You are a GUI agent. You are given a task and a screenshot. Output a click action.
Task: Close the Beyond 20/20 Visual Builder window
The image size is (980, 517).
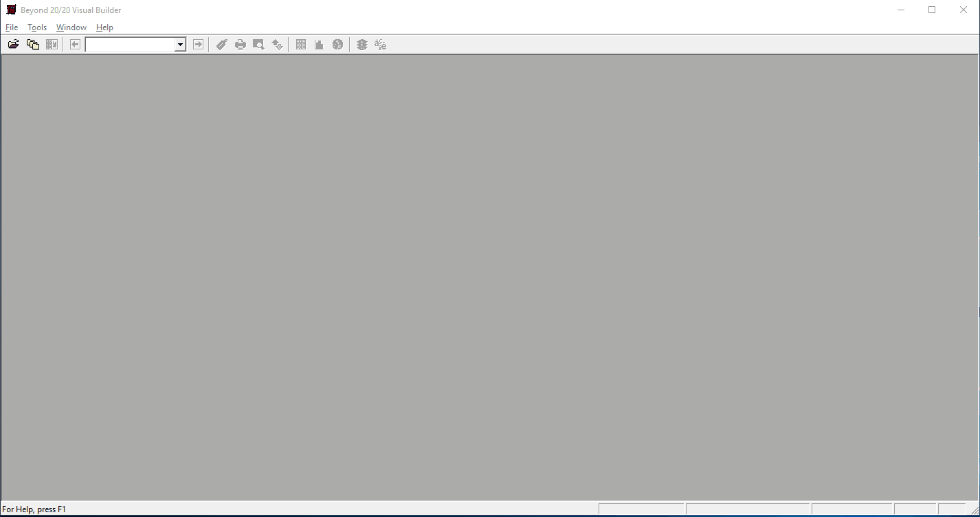point(964,10)
